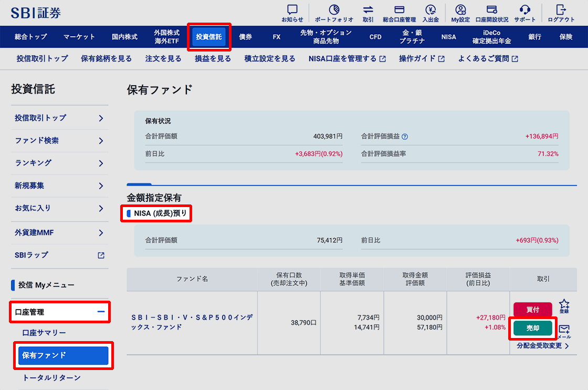Click the サポート headset icon
Screen dimensions: 588x390
click(525, 9)
